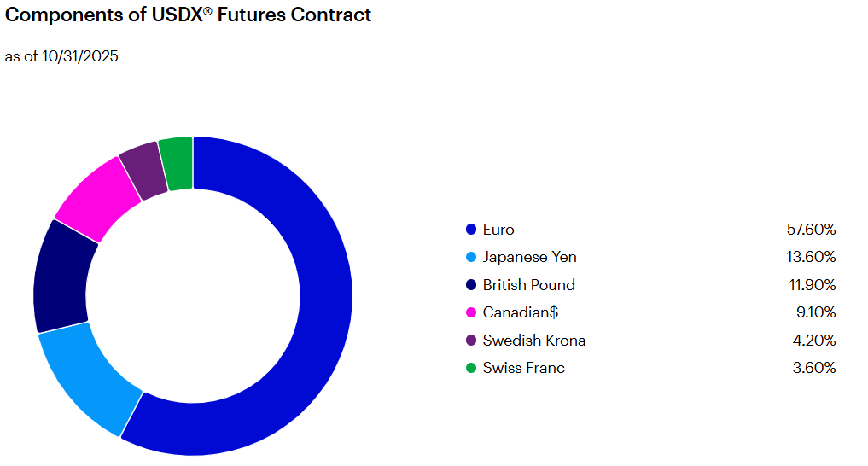Image resolution: width=868 pixels, height=466 pixels.
Task: Click the Swedish Krona legend label
Action: click(533, 341)
